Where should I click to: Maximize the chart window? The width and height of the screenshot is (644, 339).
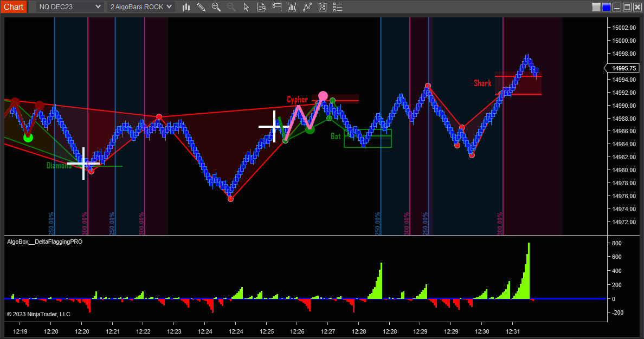(627, 7)
